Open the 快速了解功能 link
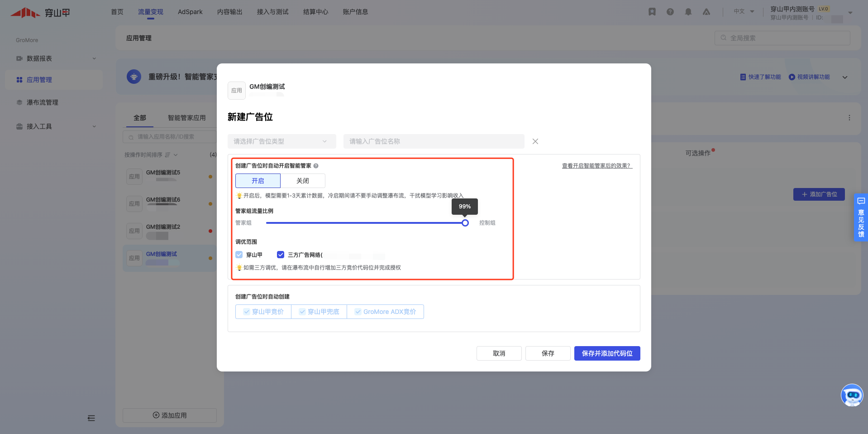 pyautogui.click(x=761, y=77)
